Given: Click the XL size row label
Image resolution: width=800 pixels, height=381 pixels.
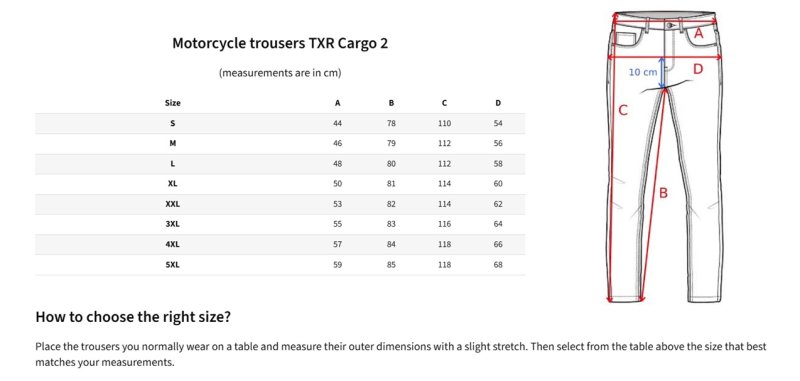Looking at the screenshot, I should 172,184.
